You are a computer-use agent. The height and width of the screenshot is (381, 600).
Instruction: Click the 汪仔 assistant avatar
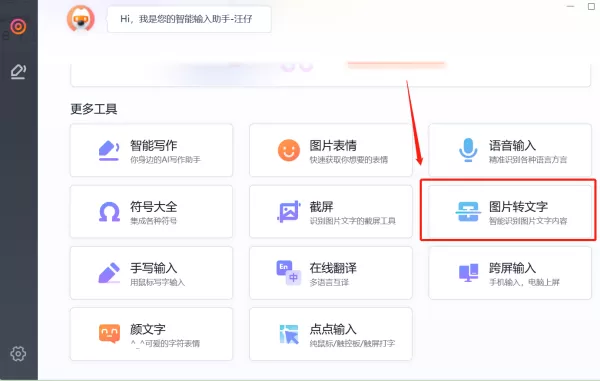coord(81,18)
